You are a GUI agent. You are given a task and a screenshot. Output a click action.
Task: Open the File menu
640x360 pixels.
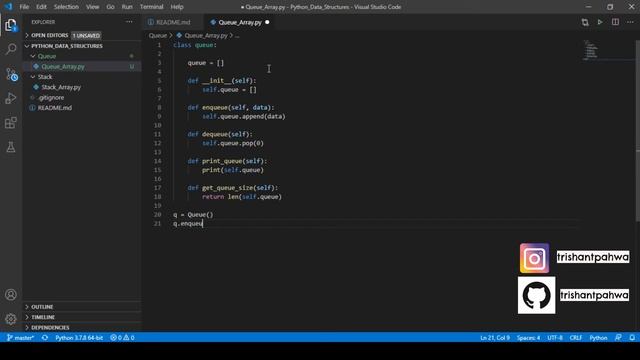[x=24, y=7]
